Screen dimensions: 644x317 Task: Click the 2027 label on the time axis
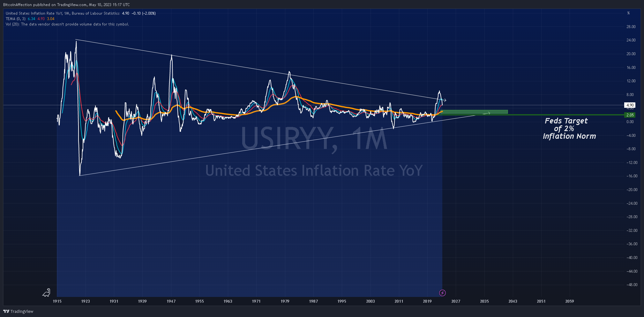pos(456,301)
